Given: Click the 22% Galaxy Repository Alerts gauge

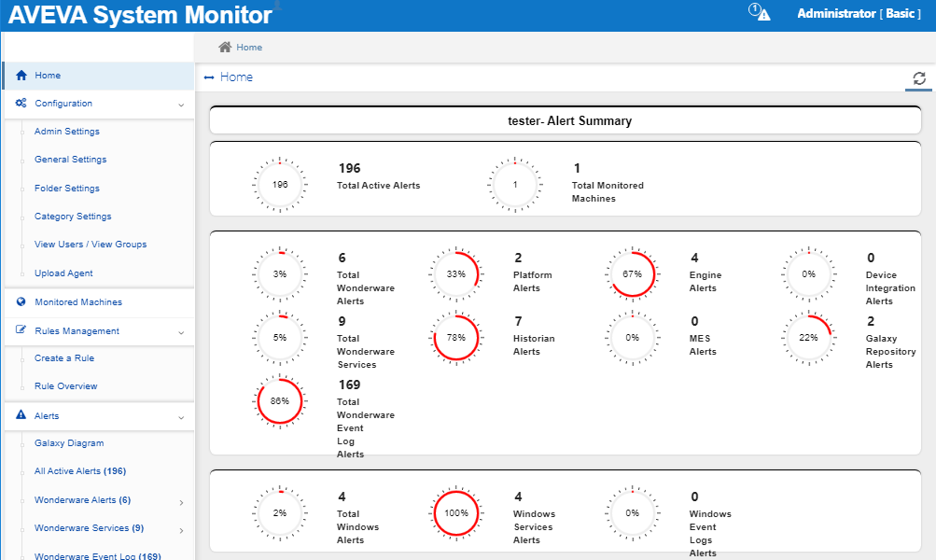Looking at the screenshot, I should click(809, 338).
